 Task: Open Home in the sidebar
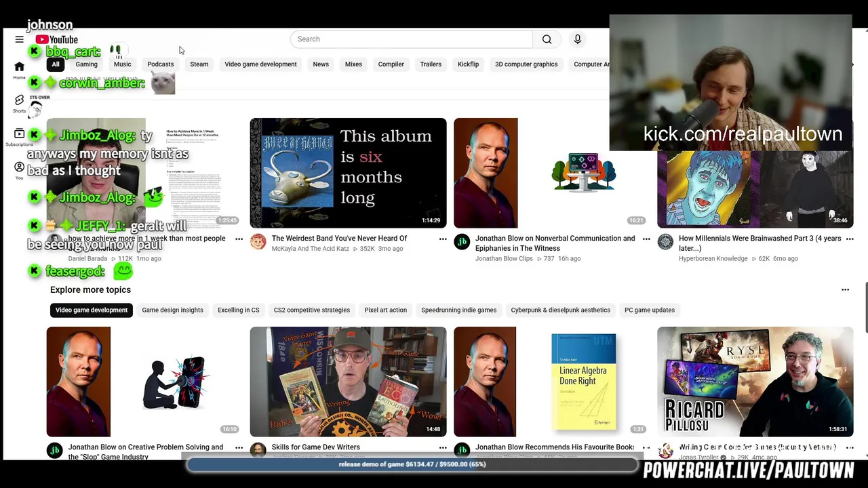coord(19,70)
